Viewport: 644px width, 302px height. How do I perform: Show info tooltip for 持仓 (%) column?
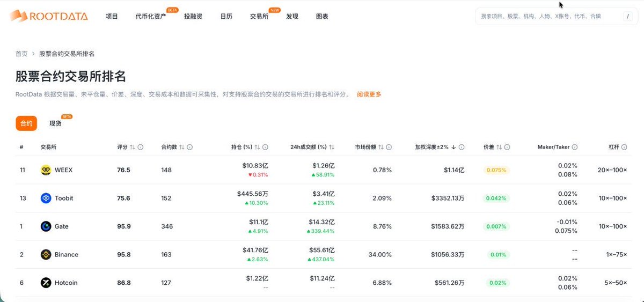[265, 147]
